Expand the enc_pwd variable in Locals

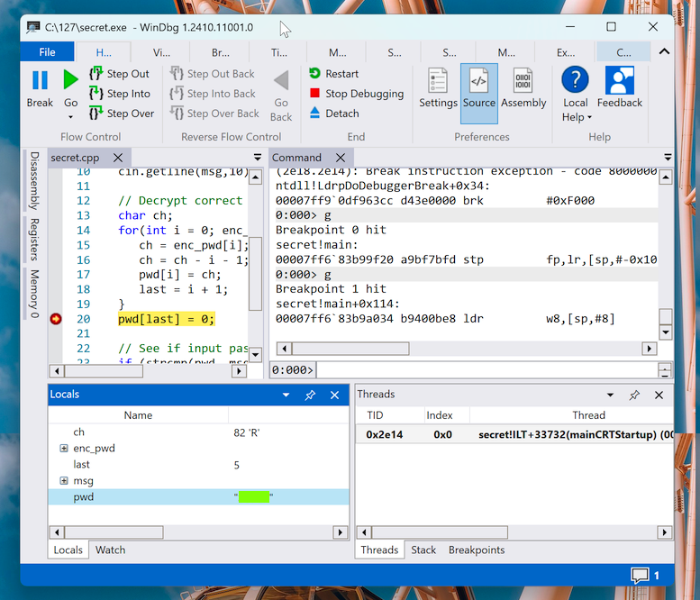(x=64, y=449)
